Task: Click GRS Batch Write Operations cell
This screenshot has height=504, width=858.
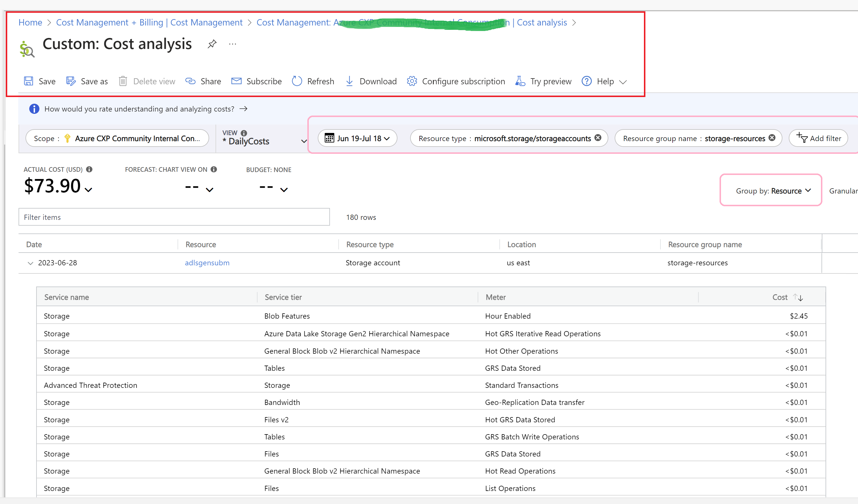Action: (532, 437)
